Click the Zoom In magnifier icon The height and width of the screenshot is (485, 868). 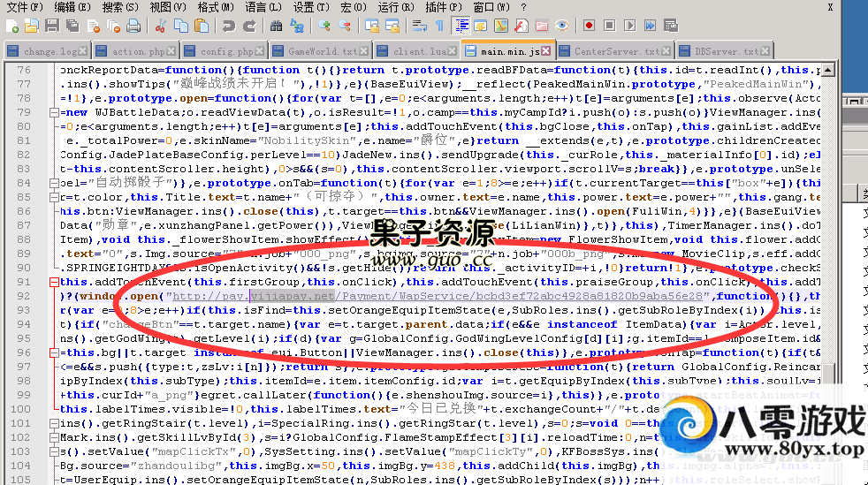pos(324,26)
